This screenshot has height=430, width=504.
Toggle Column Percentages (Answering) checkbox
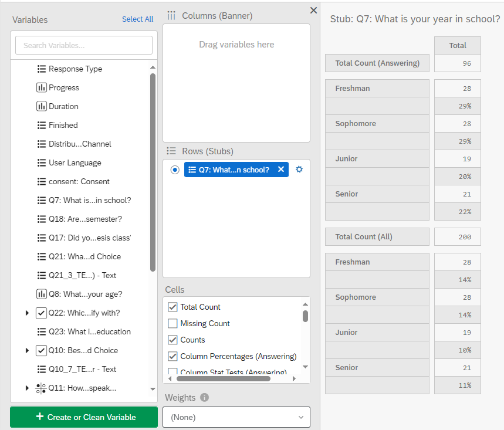point(172,356)
